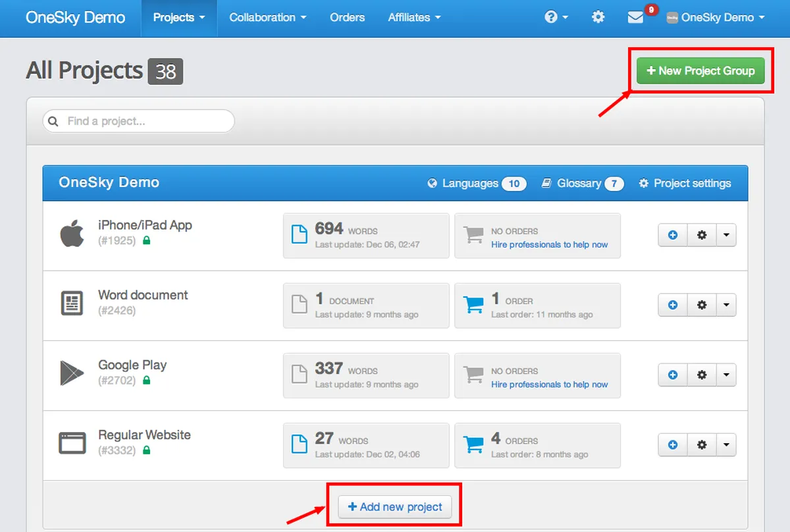
Task: Click the file icon beside 337 words
Action: [300, 375]
